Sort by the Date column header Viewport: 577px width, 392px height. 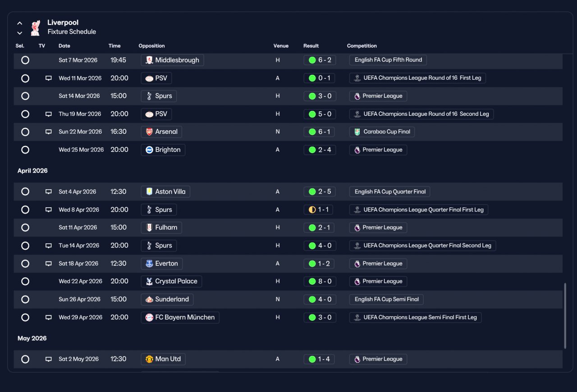coord(64,46)
